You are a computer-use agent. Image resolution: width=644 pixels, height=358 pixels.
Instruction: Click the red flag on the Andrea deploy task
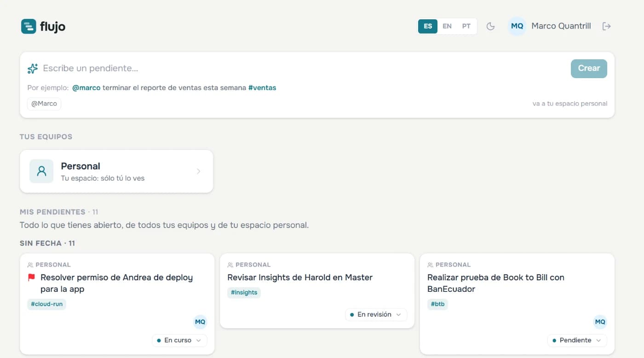point(31,278)
